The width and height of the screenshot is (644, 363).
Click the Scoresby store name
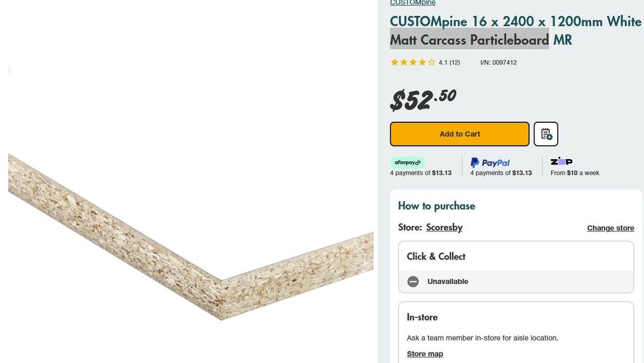point(444,227)
